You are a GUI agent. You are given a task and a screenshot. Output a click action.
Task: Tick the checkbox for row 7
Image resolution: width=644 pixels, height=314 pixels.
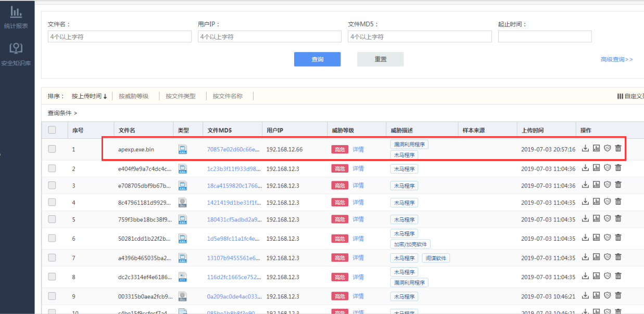pyautogui.click(x=52, y=258)
